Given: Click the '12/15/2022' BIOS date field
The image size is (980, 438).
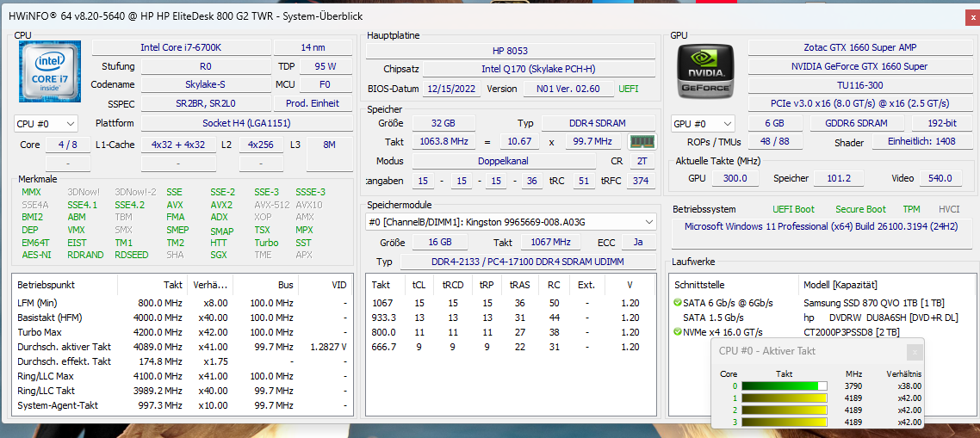Looking at the screenshot, I should (x=452, y=89).
